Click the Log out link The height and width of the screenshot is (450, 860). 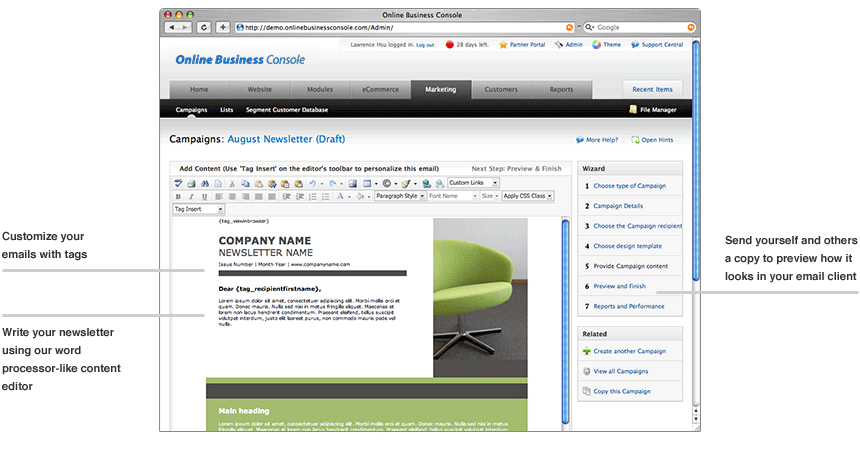click(x=425, y=45)
